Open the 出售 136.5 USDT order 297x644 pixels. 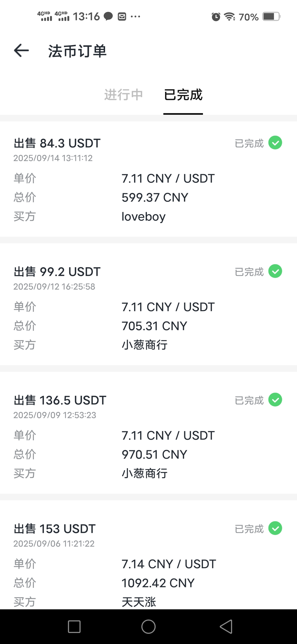[60, 400]
